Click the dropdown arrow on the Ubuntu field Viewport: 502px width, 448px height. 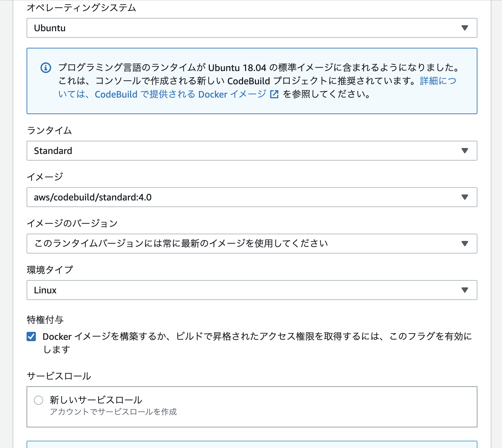(x=465, y=28)
